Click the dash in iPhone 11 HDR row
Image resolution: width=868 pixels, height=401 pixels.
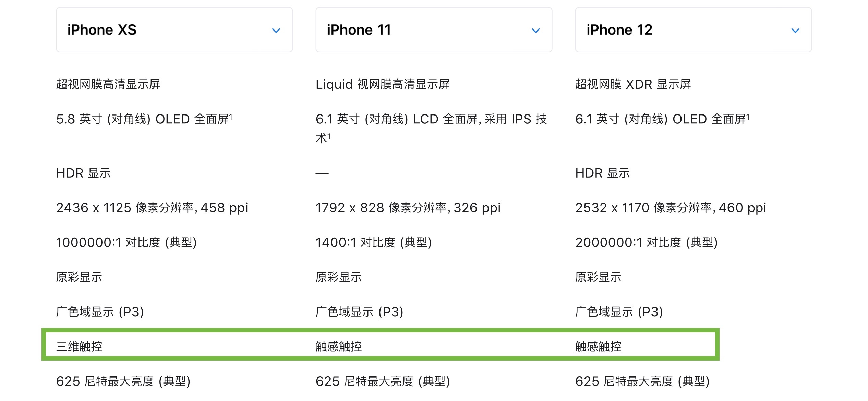coord(322,173)
